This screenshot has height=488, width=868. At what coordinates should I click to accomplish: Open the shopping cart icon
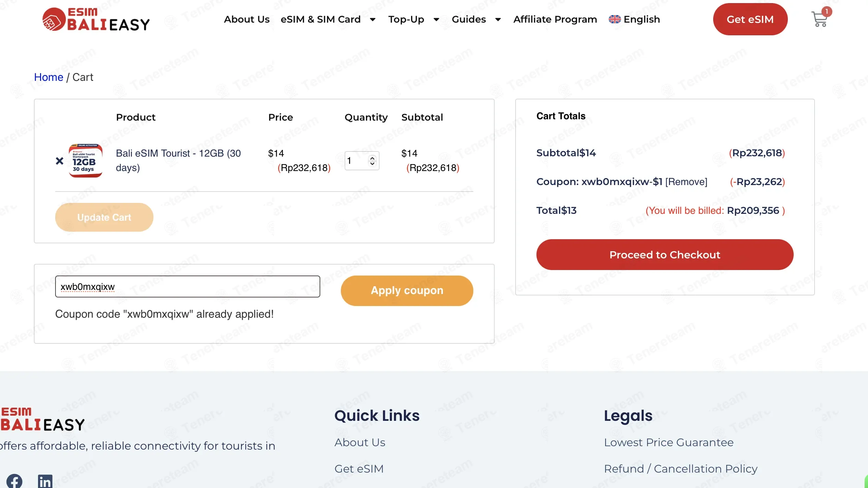click(819, 19)
